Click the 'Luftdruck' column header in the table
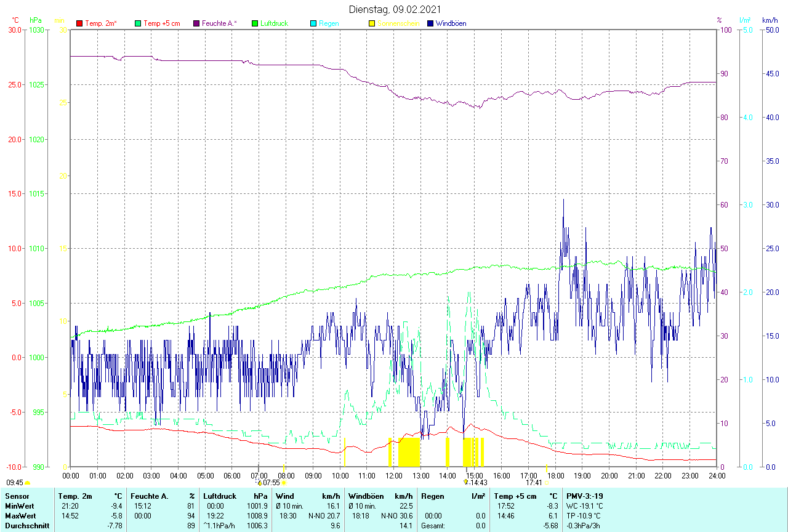788x532 pixels. 220,496
